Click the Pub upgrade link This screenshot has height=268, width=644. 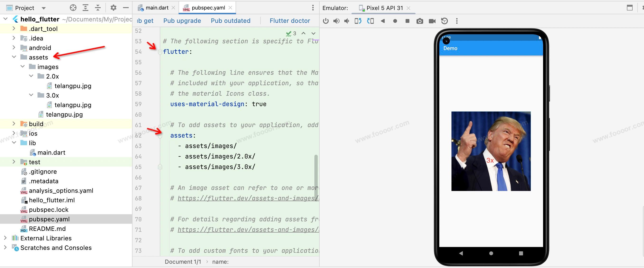coord(182,21)
